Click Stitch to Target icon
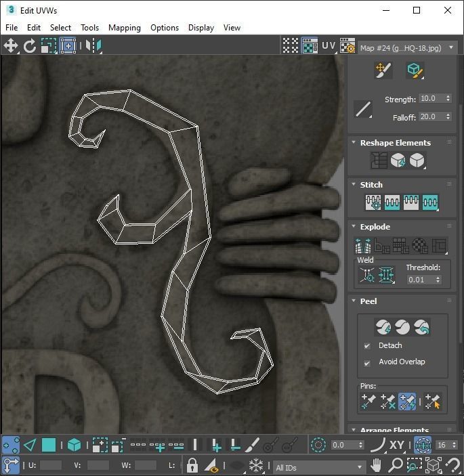 tap(373, 202)
